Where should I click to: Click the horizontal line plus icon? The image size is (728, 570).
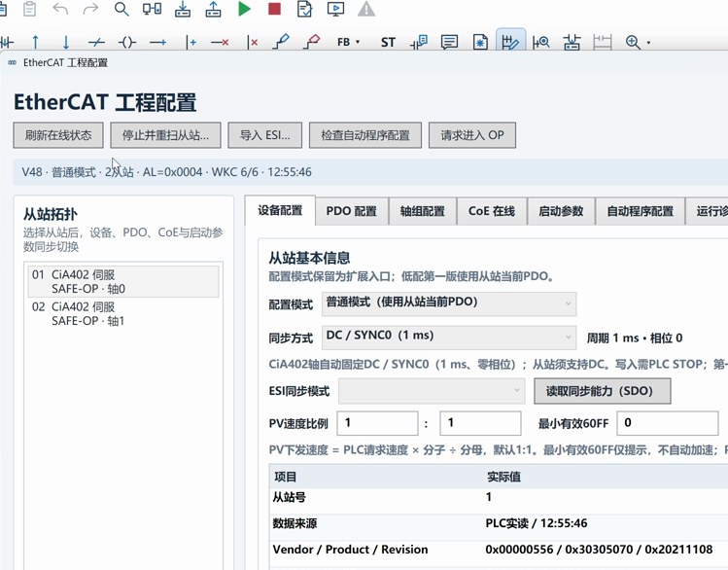pyautogui.click(x=157, y=42)
